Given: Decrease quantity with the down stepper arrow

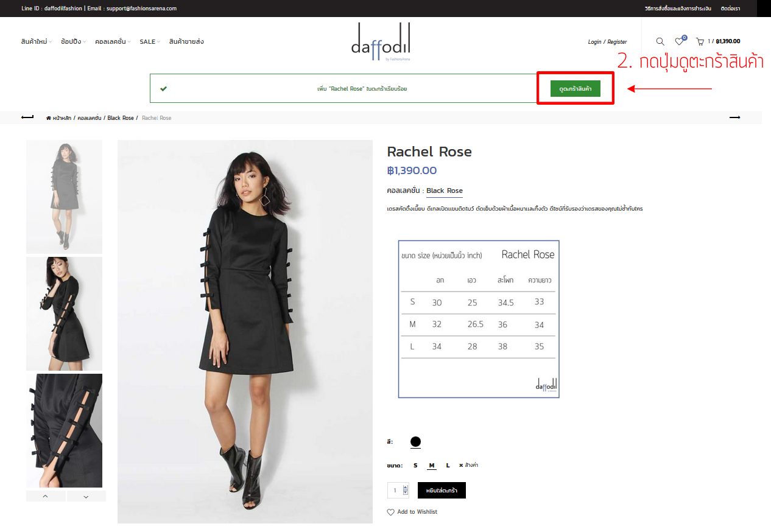Looking at the screenshot, I should pyautogui.click(x=406, y=492).
